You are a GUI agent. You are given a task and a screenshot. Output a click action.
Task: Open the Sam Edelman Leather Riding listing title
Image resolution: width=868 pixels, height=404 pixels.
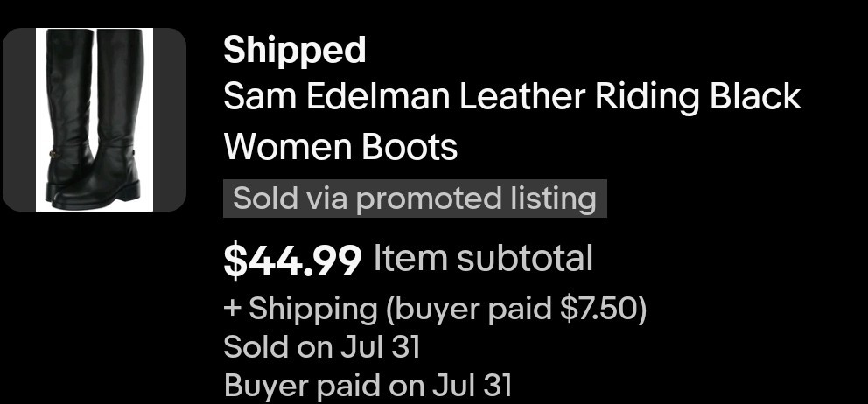point(512,96)
